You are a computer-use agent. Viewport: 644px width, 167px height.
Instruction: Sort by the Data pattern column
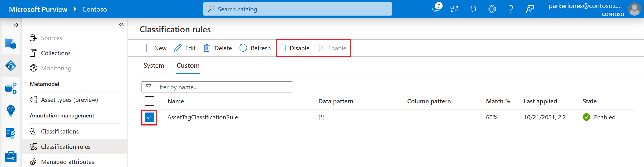(336, 101)
